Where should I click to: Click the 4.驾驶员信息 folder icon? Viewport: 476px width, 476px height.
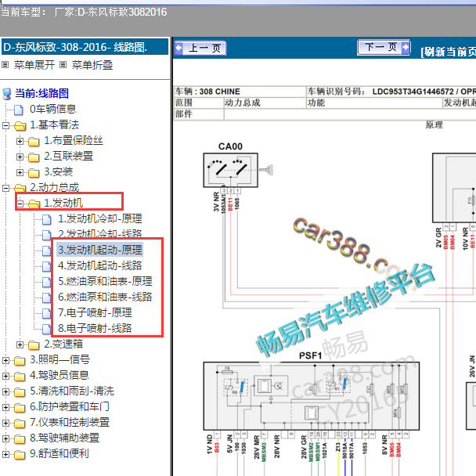click(20, 377)
